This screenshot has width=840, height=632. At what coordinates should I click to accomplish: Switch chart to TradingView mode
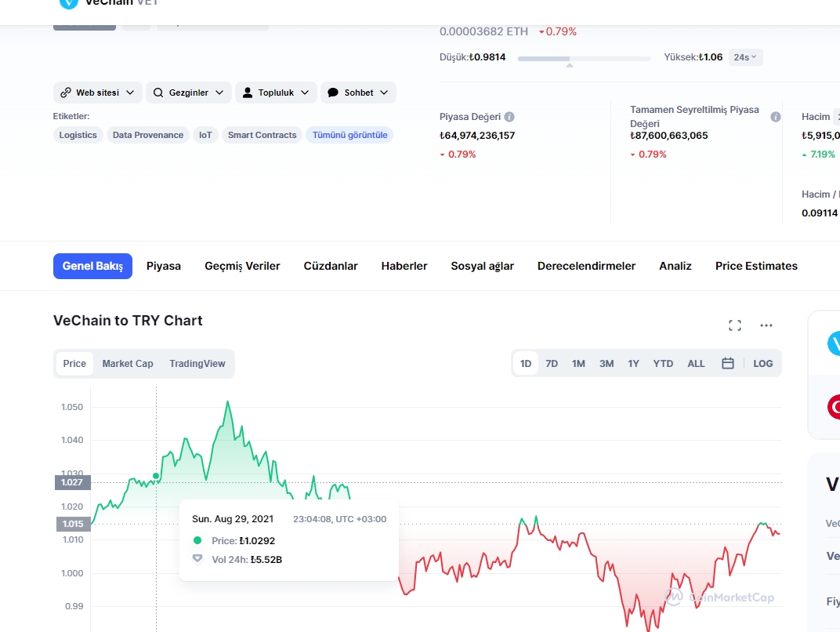point(197,364)
